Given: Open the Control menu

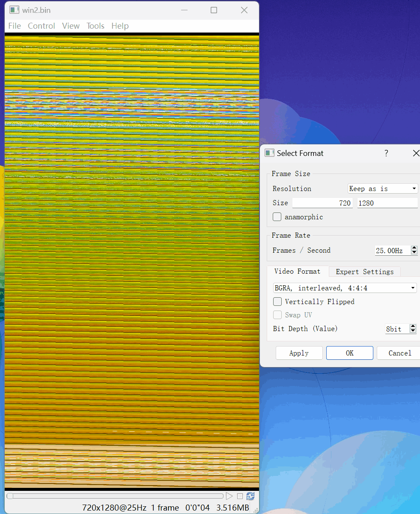Looking at the screenshot, I should pyautogui.click(x=42, y=26).
